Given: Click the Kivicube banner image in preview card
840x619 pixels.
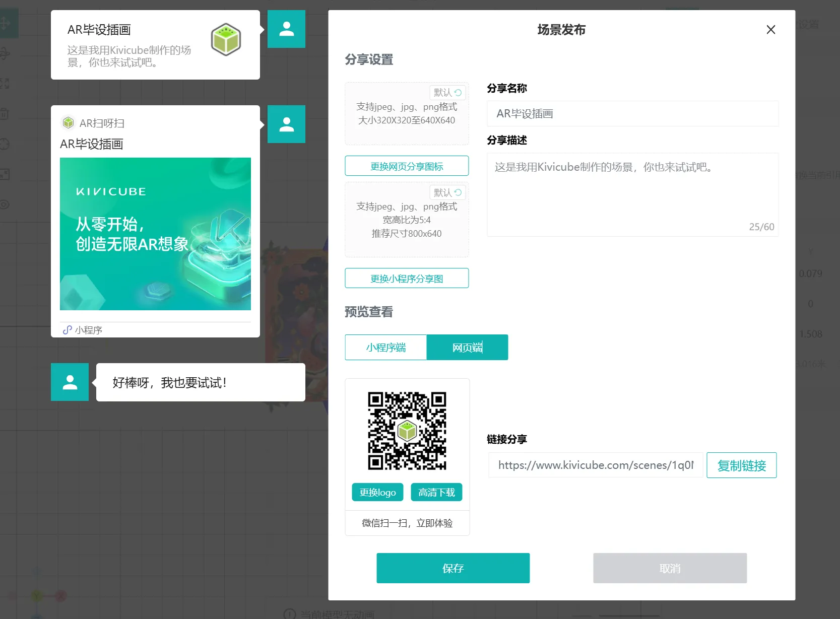Looking at the screenshot, I should point(155,234).
